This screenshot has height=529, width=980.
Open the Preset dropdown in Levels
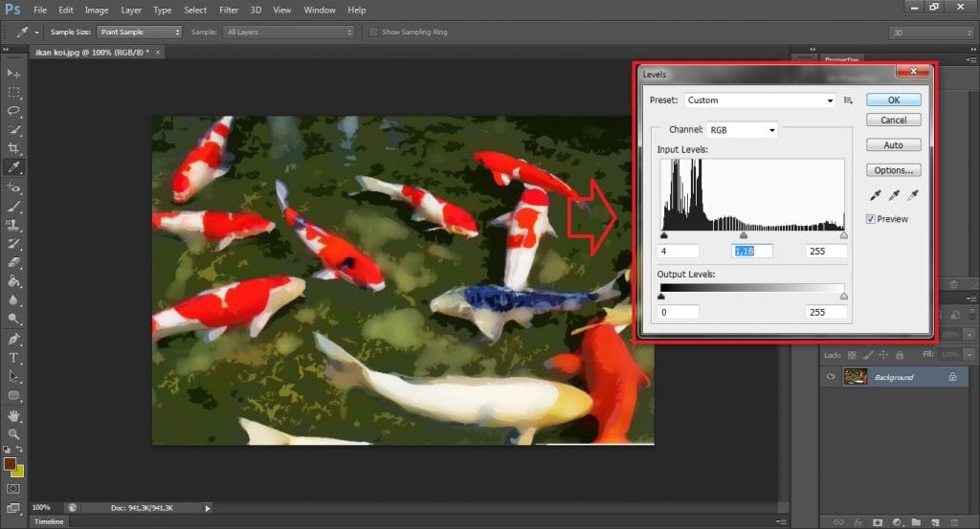pos(761,100)
